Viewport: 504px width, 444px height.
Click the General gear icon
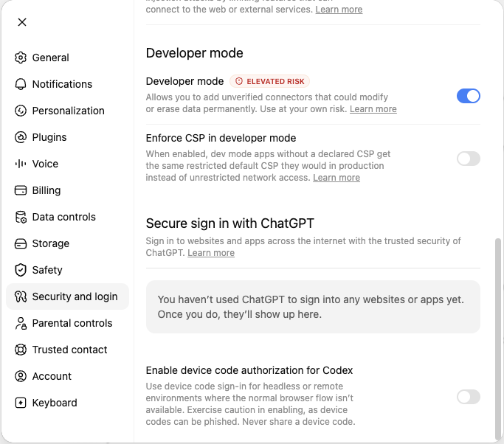click(21, 58)
